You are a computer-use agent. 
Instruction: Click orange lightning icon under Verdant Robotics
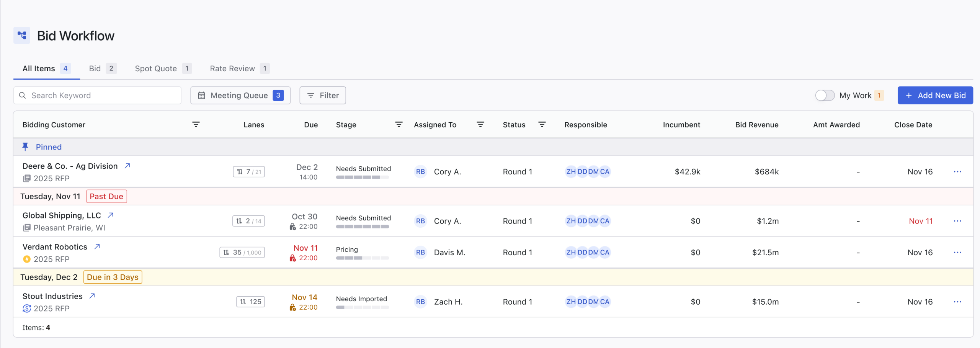(x=26, y=259)
